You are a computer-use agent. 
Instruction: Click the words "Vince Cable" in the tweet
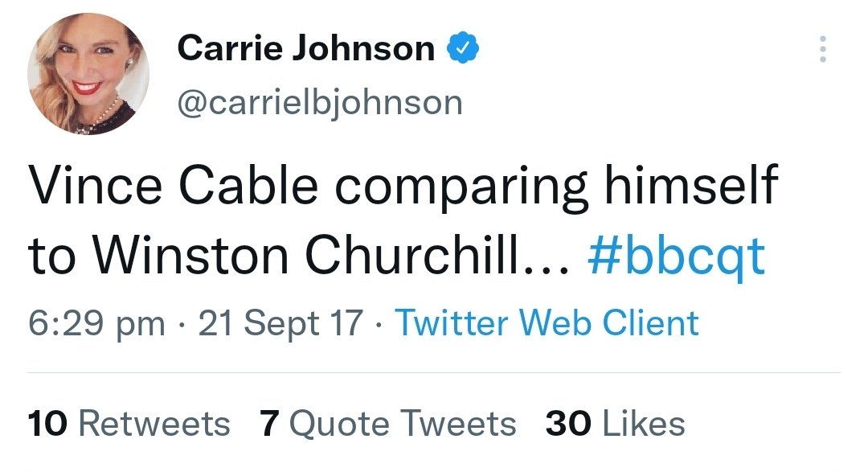click(174, 184)
